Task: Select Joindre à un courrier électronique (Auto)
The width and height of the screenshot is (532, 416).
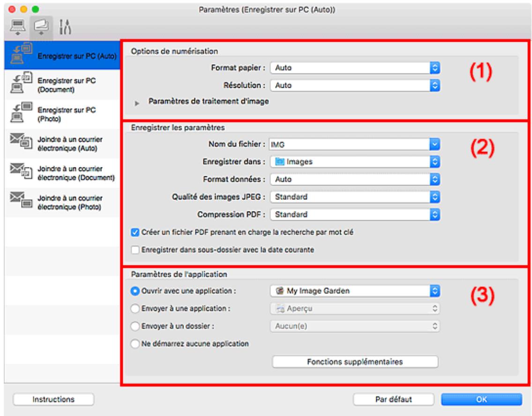Action: (62, 144)
